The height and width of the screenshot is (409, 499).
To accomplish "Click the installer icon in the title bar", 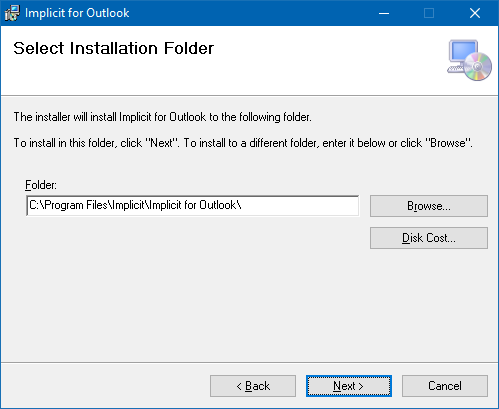I will click(x=12, y=13).
